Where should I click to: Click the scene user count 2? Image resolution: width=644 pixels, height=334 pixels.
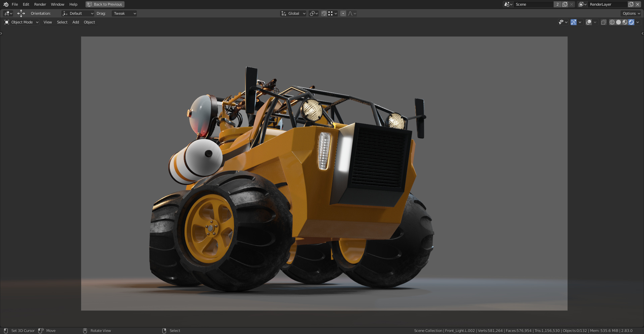point(557,4)
